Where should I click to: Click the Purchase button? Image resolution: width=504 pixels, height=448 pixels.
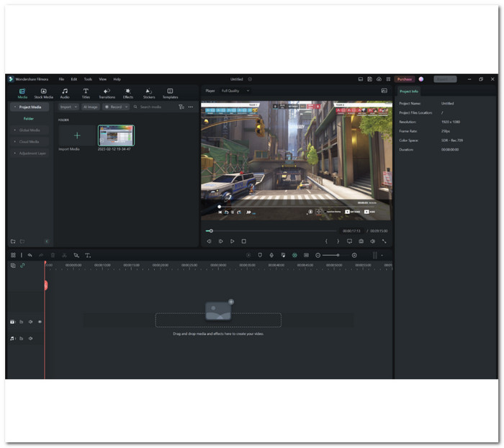coord(405,79)
